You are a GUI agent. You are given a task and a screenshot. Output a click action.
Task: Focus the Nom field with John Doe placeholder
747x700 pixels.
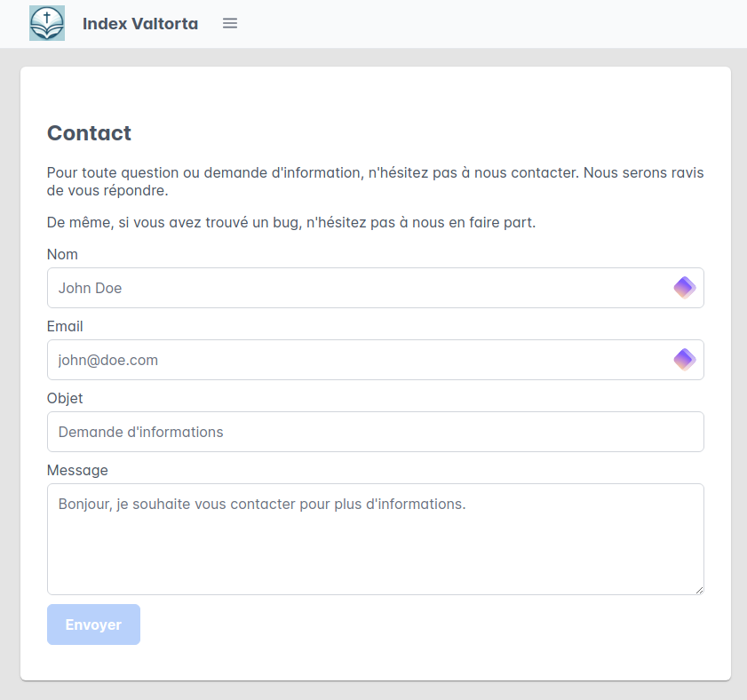pyautogui.click(x=355, y=288)
